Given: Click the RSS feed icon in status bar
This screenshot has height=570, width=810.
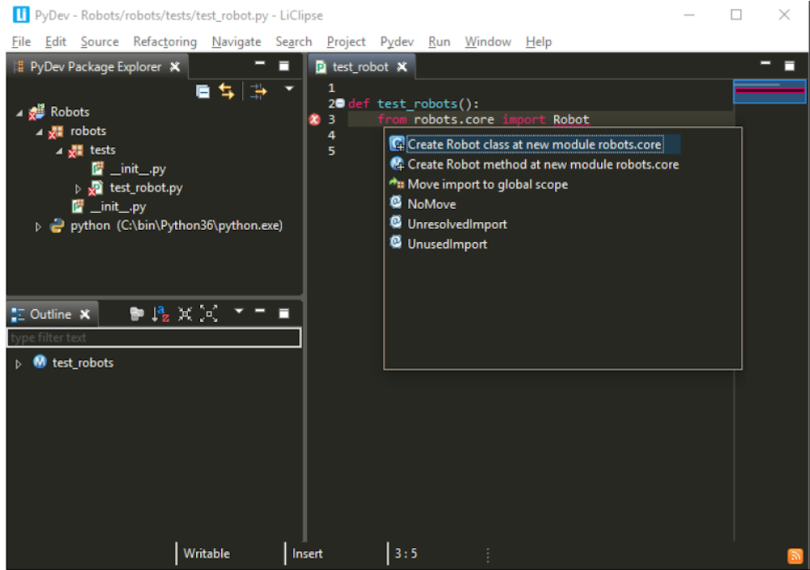Looking at the screenshot, I should (796, 555).
